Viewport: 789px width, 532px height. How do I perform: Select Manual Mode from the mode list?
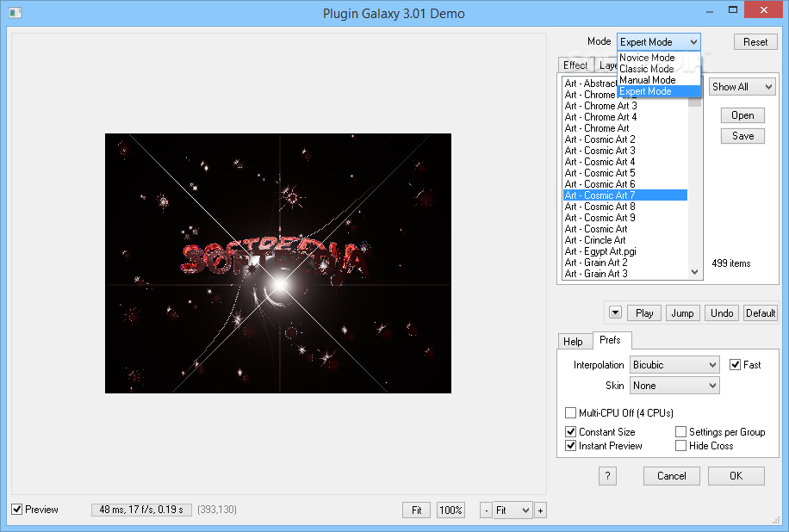(x=659, y=79)
